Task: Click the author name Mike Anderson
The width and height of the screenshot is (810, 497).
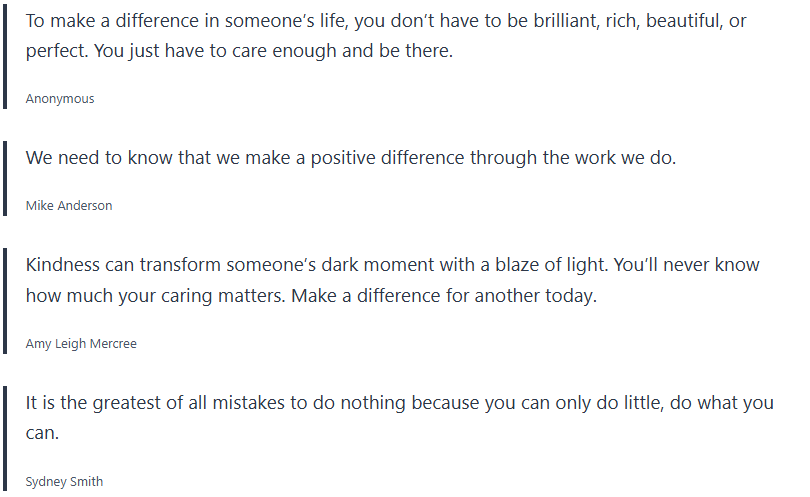Action: (69, 205)
